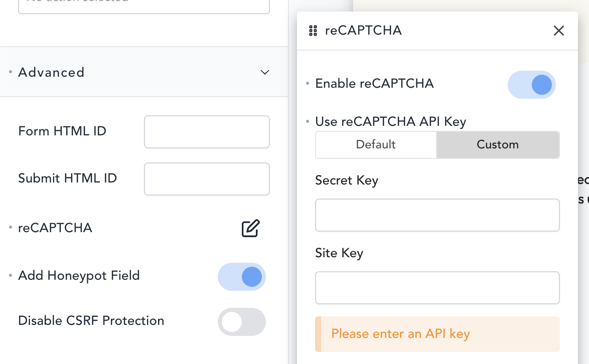Click the Advanced section heading text
Viewport: 589px width, 364px height.
point(51,72)
